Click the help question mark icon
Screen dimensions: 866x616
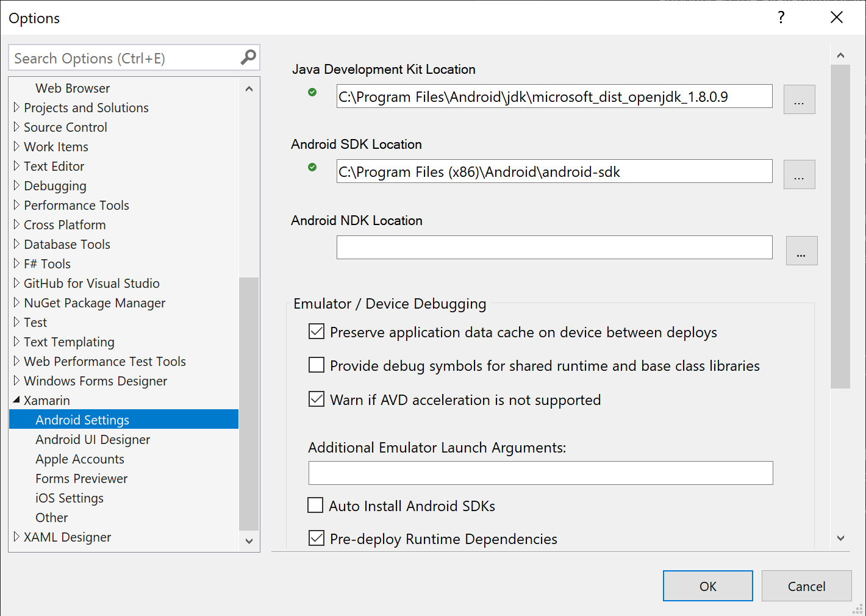tap(781, 18)
